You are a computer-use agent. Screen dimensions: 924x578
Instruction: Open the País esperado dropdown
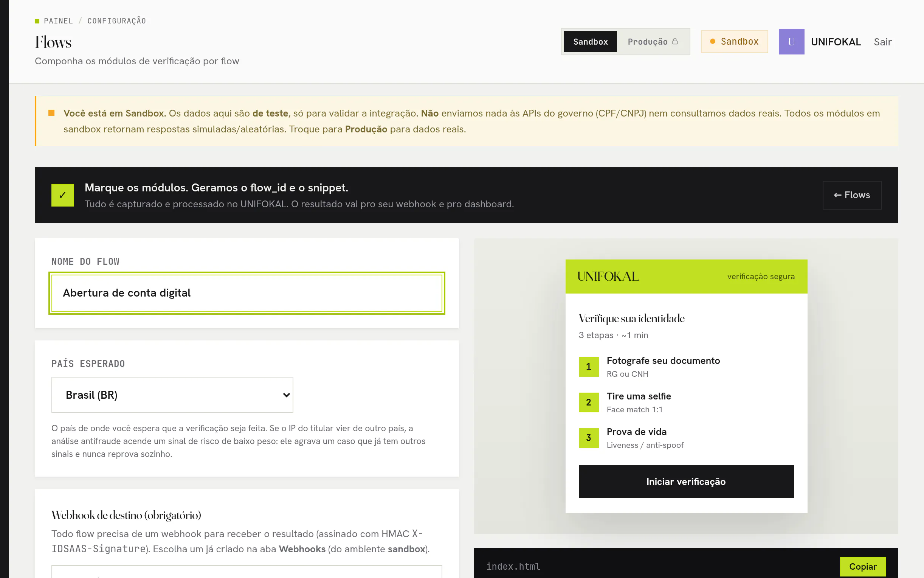[172, 395]
